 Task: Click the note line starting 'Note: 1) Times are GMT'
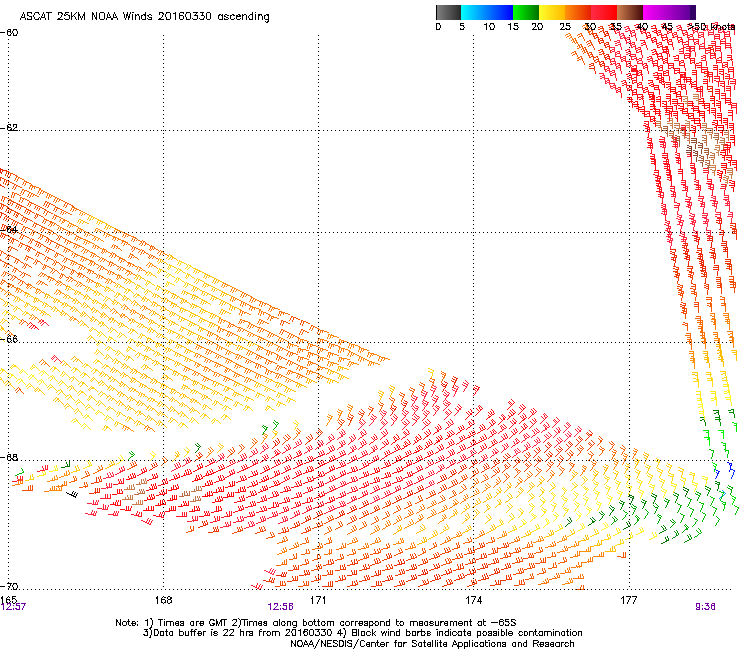tap(316, 623)
